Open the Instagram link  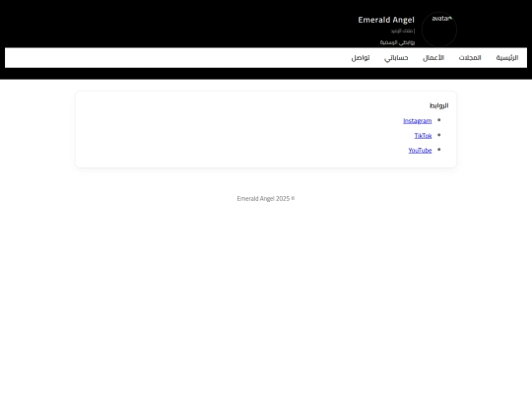click(418, 121)
